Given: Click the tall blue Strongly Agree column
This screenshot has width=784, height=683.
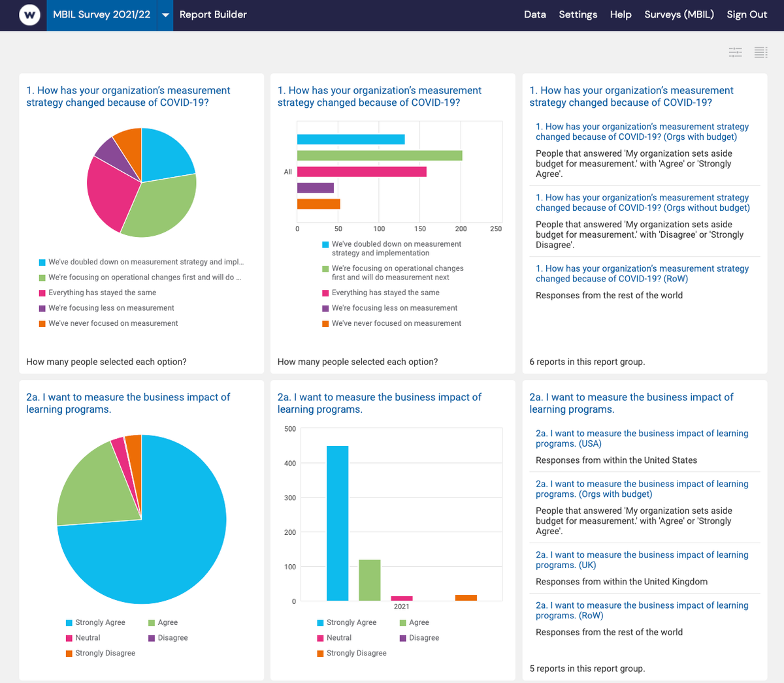Looking at the screenshot, I should (x=338, y=523).
